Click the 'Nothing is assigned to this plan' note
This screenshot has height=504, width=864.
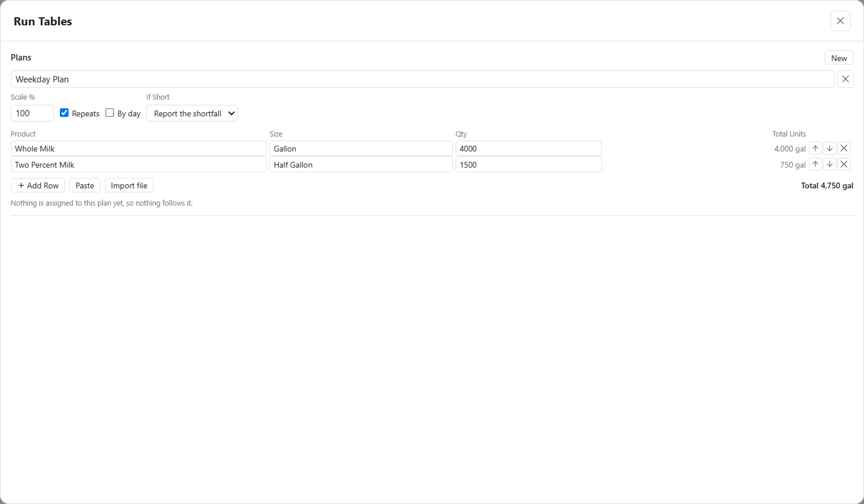(x=102, y=203)
